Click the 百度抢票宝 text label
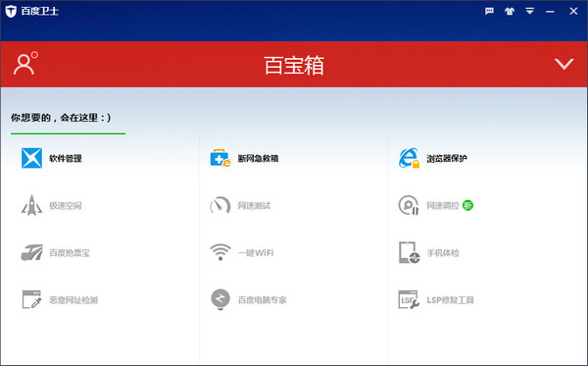588x366 pixels. (70, 253)
